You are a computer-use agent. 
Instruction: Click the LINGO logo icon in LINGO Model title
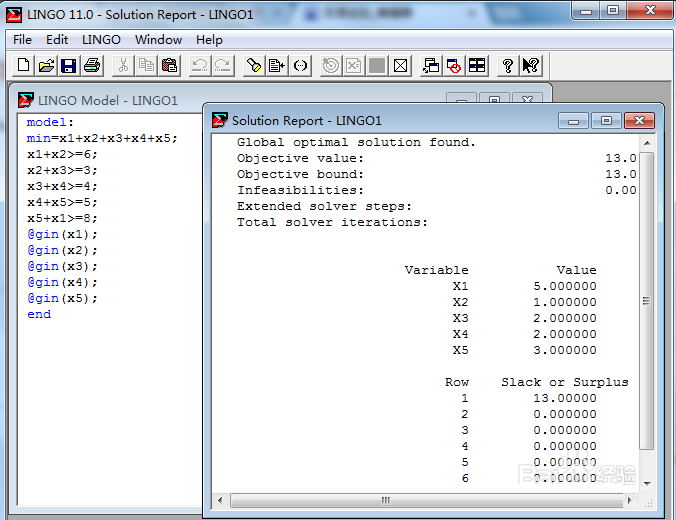click(26, 100)
